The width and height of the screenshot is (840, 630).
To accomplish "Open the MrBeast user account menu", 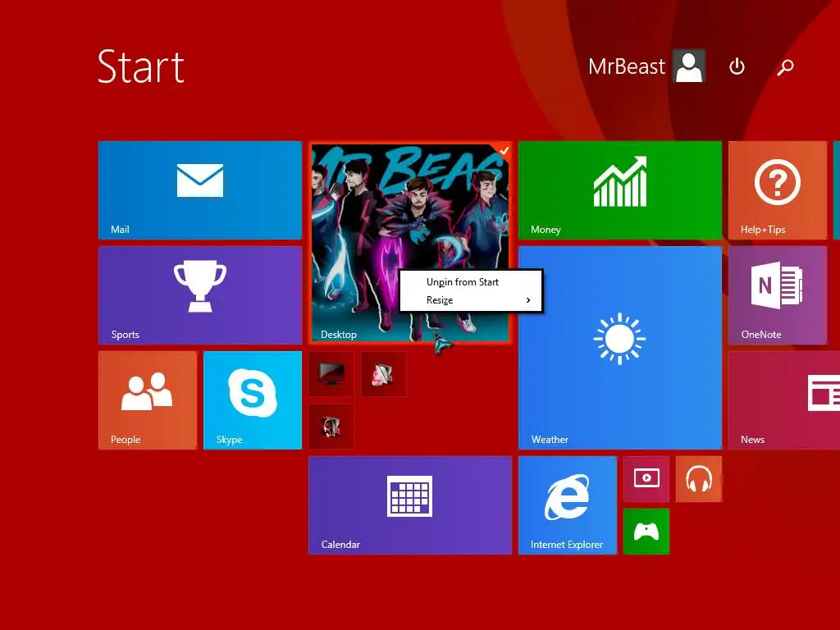I will coord(646,66).
